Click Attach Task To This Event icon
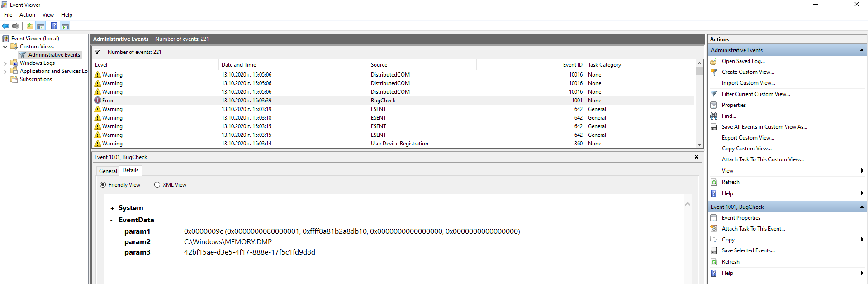Viewport: 868px width, 284px height. click(x=714, y=229)
